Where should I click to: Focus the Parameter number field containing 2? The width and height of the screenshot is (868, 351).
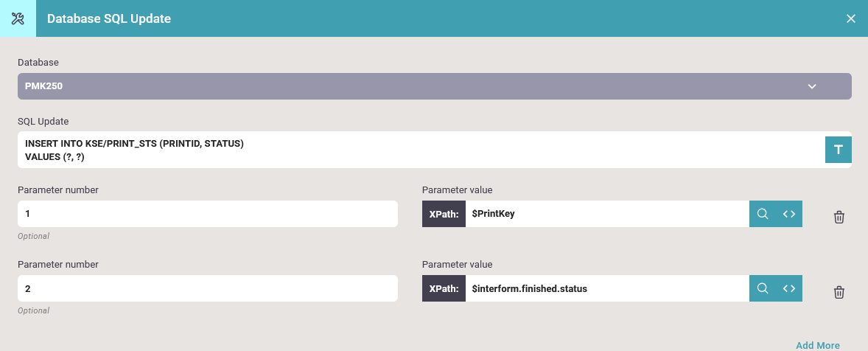tap(208, 288)
